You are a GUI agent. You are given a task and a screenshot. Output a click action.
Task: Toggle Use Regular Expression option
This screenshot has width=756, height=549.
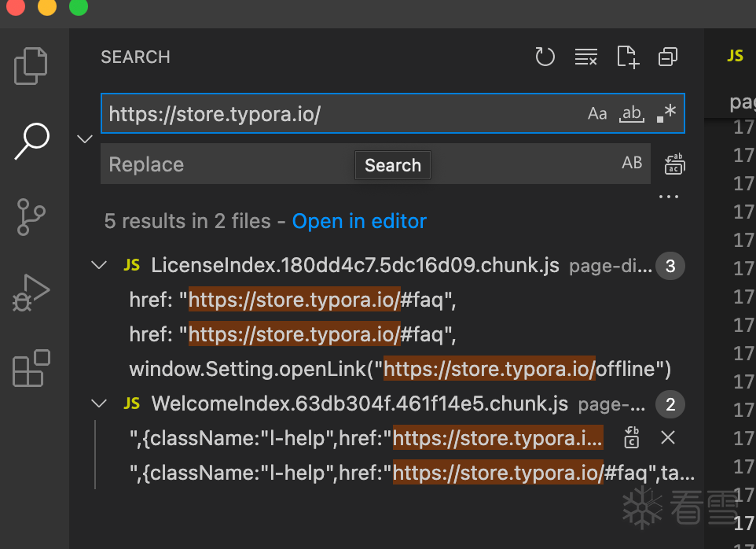666,113
